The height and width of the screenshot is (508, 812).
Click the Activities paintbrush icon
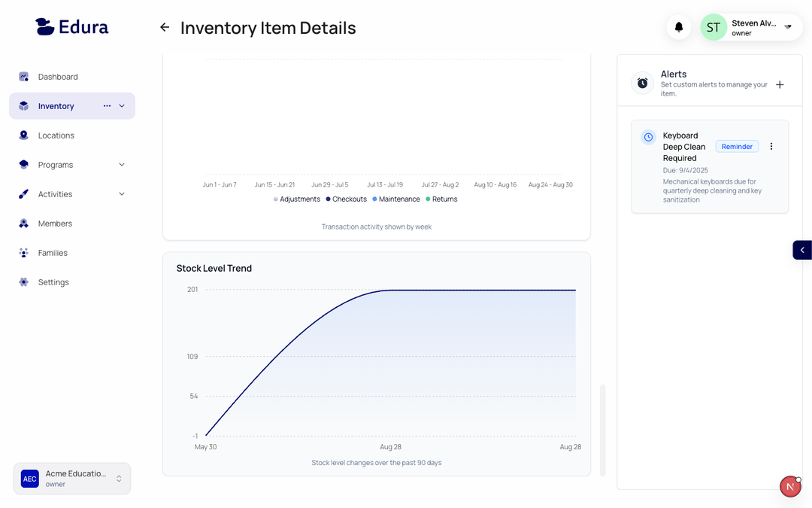coord(23,193)
